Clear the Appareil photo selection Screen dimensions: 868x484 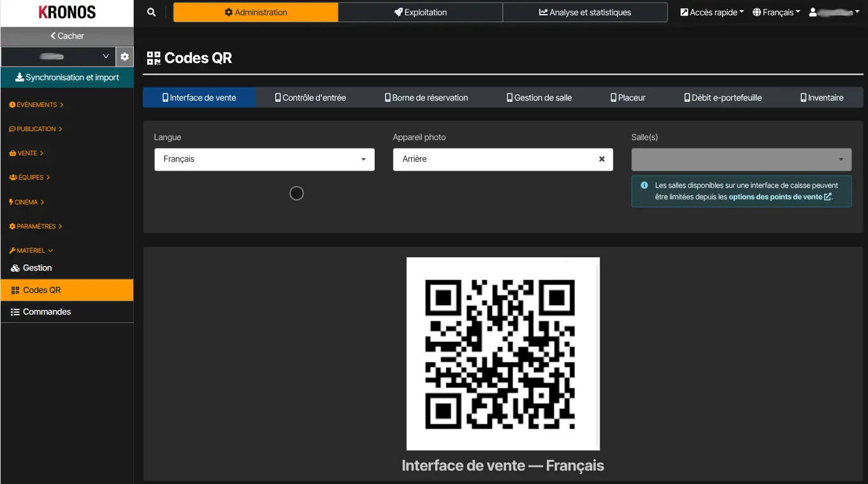pos(602,159)
